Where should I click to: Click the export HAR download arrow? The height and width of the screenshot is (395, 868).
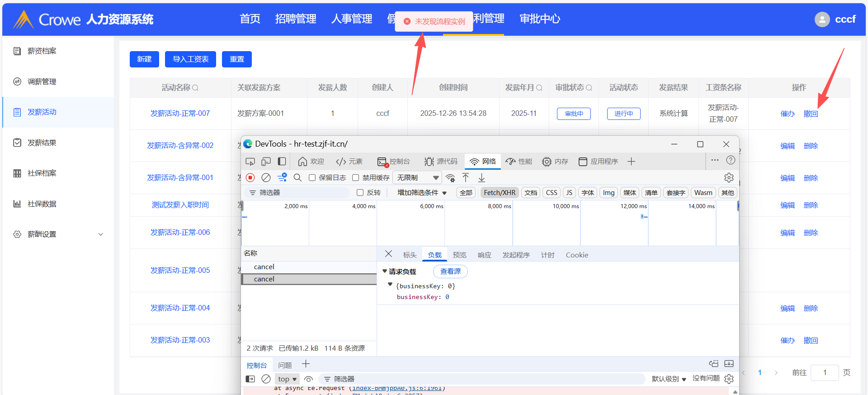481,177
